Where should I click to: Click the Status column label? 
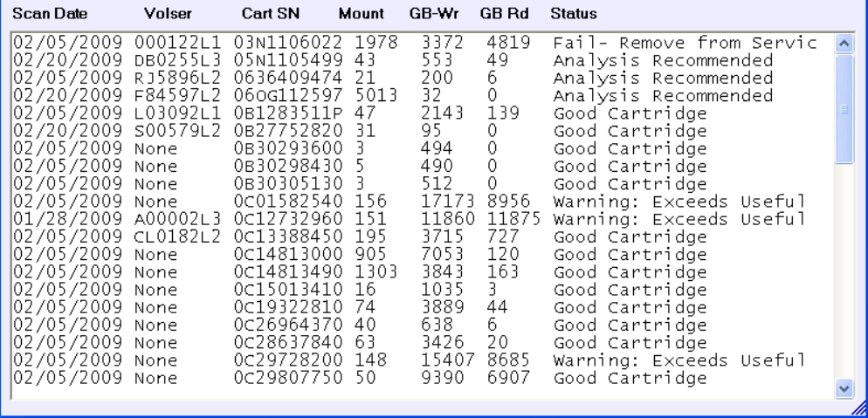pos(574,14)
